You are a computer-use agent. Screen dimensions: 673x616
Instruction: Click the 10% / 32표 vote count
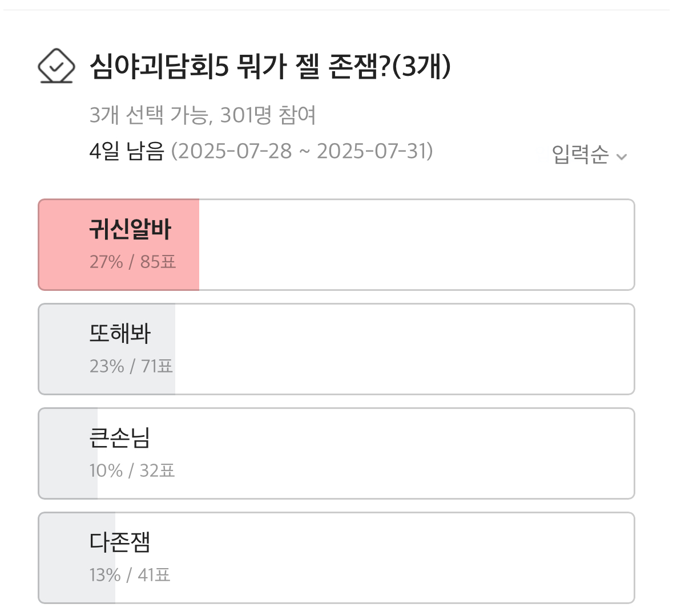tap(132, 471)
